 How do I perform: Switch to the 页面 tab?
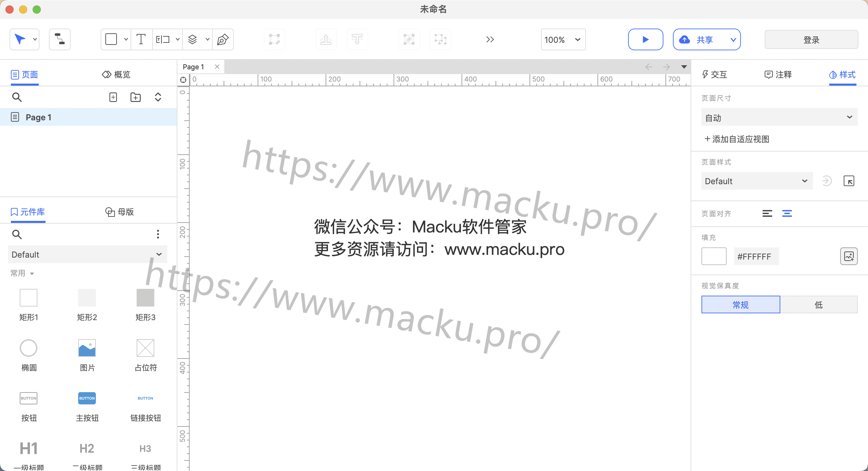tap(24, 74)
